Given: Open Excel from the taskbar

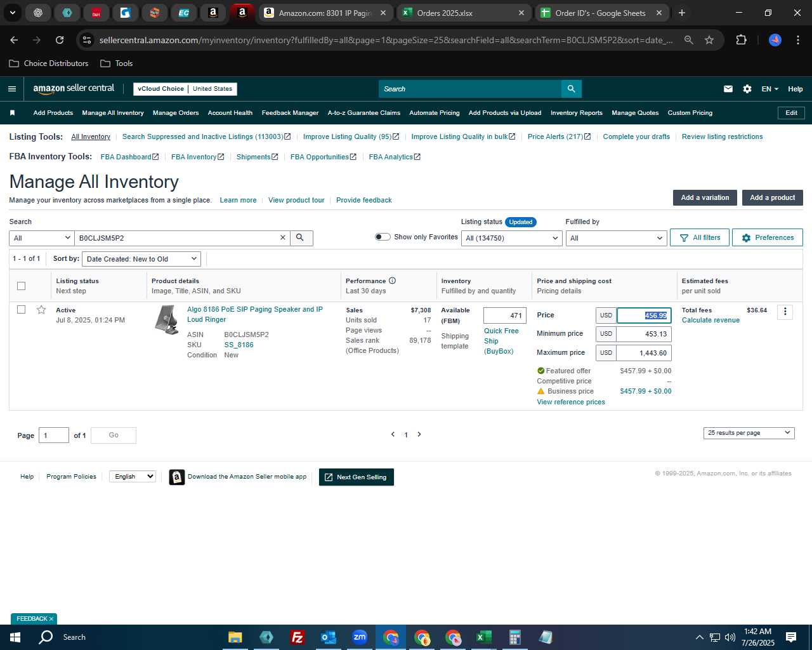Looking at the screenshot, I should (483, 637).
